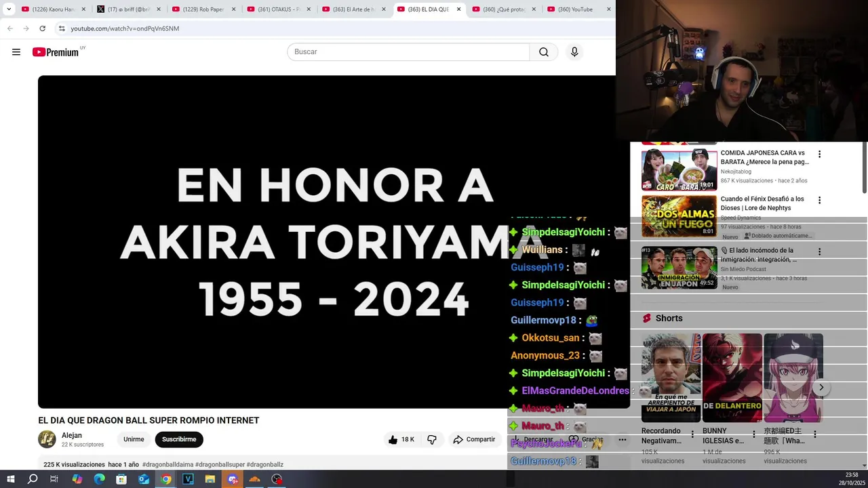
Task: Launch Microsoft Edge from taskbar
Action: pos(99,479)
